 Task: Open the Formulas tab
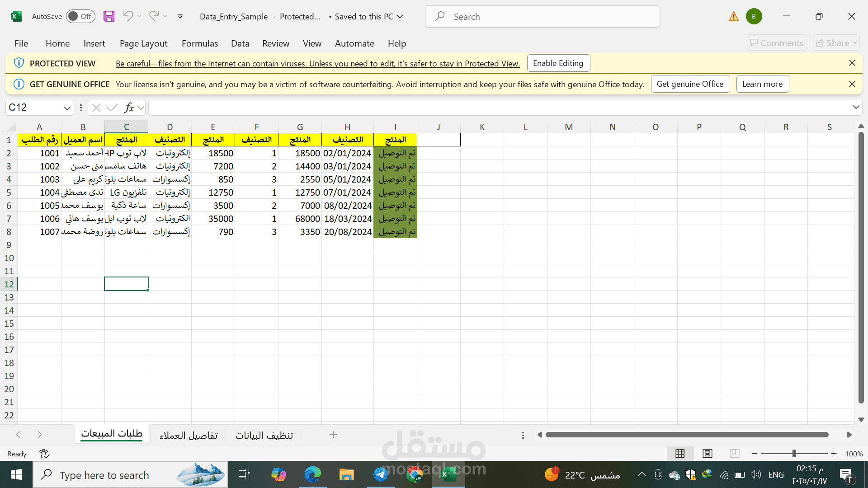(199, 43)
